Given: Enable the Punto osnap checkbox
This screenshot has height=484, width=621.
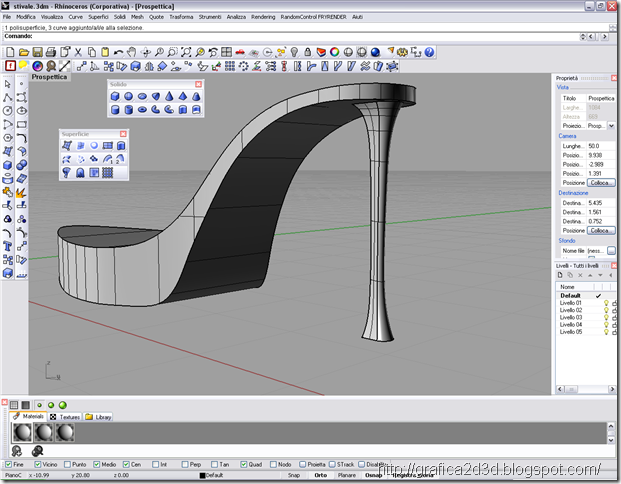Looking at the screenshot, I should tap(67, 464).
